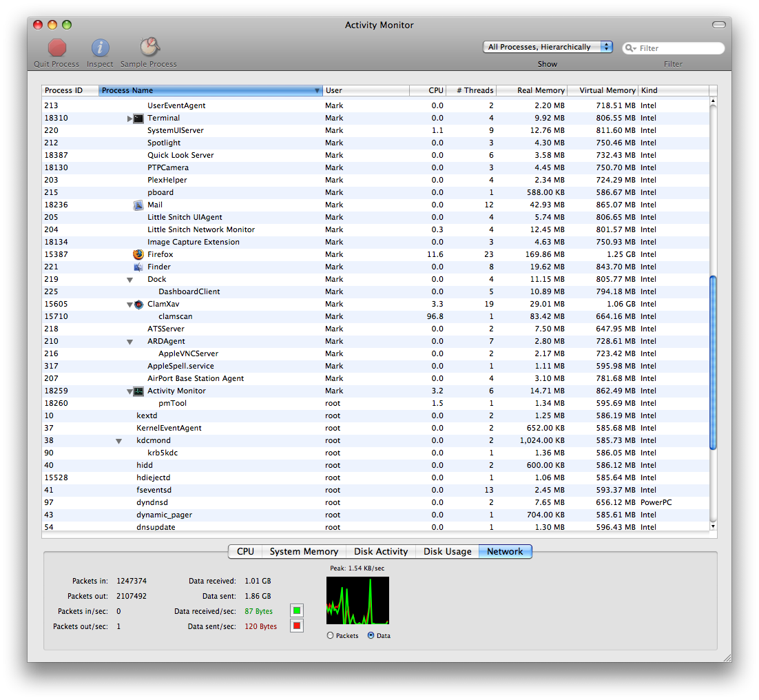Switch to the System Memory tab
Image resolution: width=759 pixels, height=700 pixels.
[304, 551]
